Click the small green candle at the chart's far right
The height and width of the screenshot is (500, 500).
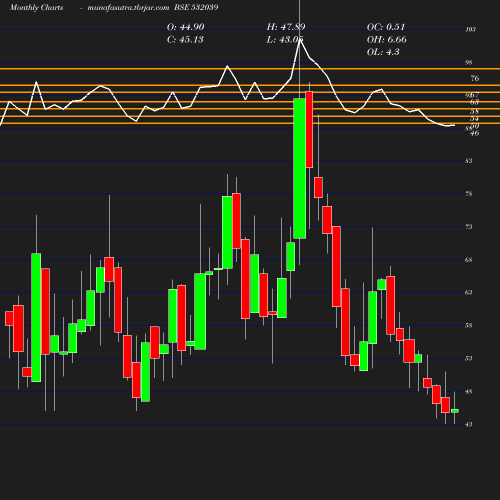click(455, 411)
